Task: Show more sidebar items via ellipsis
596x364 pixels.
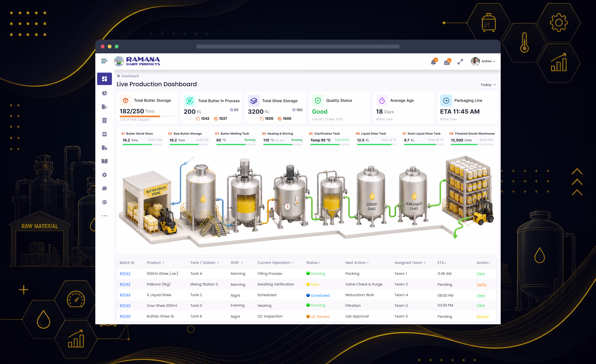Action: [x=104, y=216]
